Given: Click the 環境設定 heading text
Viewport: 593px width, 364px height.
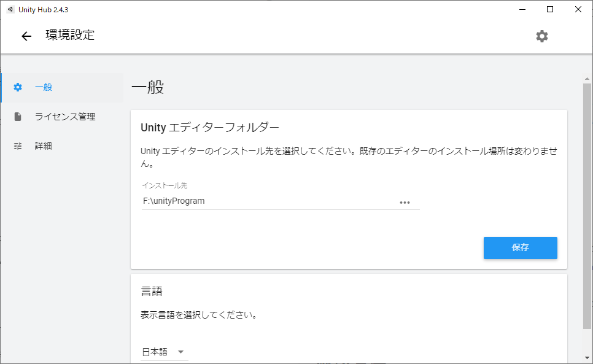Looking at the screenshot, I should point(69,36).
